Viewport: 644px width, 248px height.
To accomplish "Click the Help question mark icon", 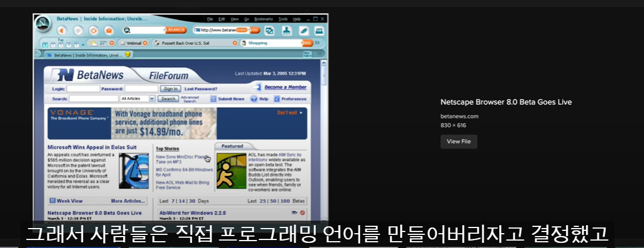I will click(x=254, y=99).
